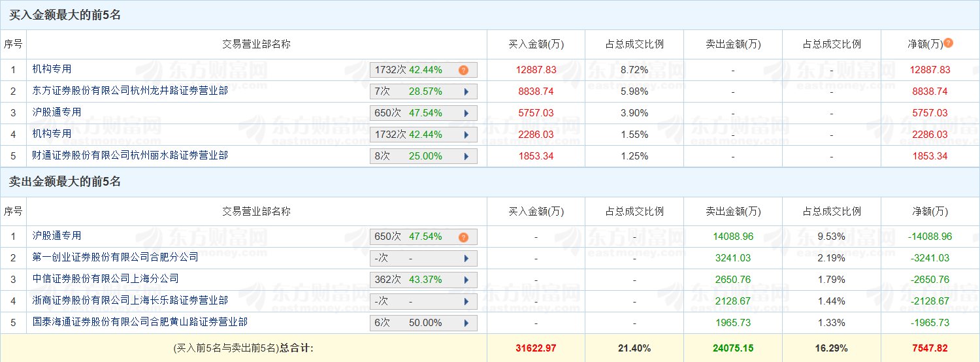The image size is (980, 362).
Task: Click the orange question icon in buy-table row 1
Action: coord(463,70)
